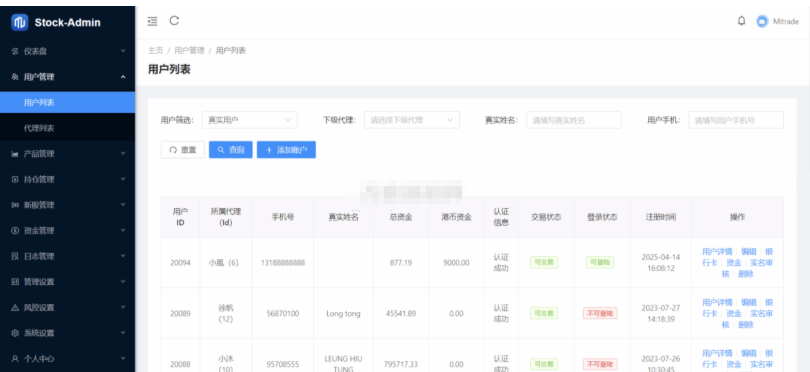Click the 港币资金 column header

coord(457,217)
